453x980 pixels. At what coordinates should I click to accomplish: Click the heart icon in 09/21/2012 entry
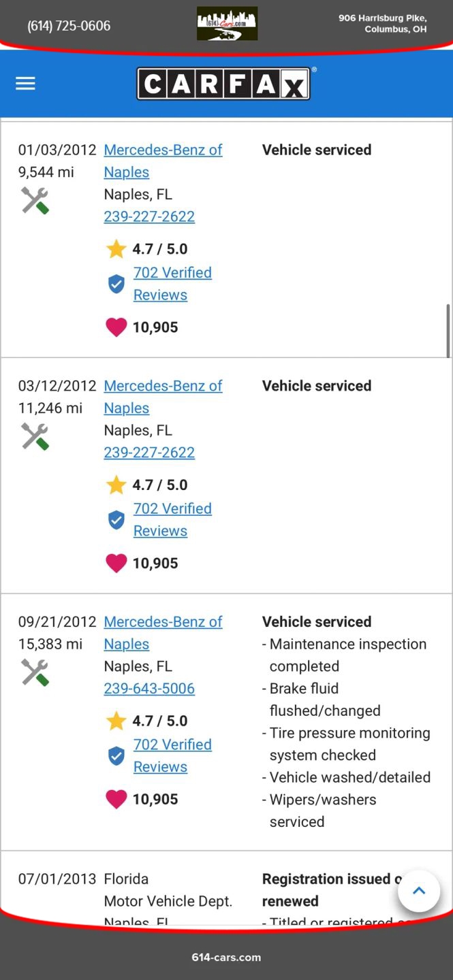point(116,800)
